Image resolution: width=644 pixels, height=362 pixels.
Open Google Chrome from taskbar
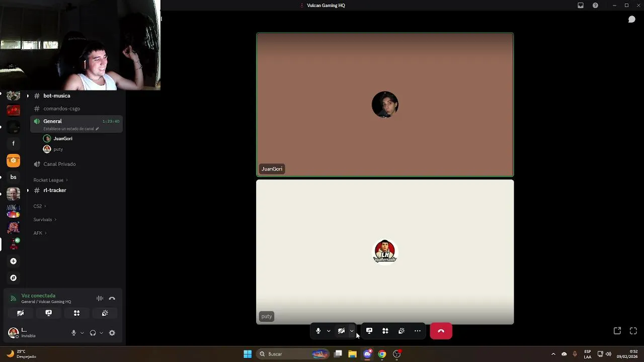click(382, 354)
